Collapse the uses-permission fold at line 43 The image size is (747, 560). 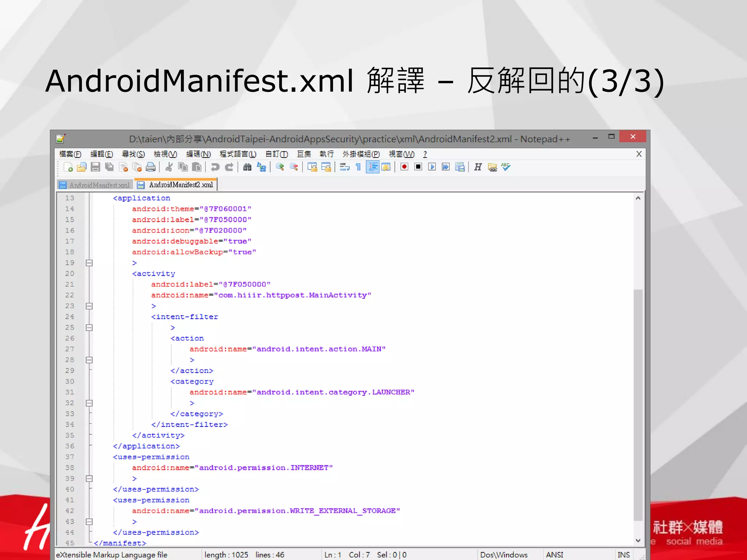coord(89,522)
